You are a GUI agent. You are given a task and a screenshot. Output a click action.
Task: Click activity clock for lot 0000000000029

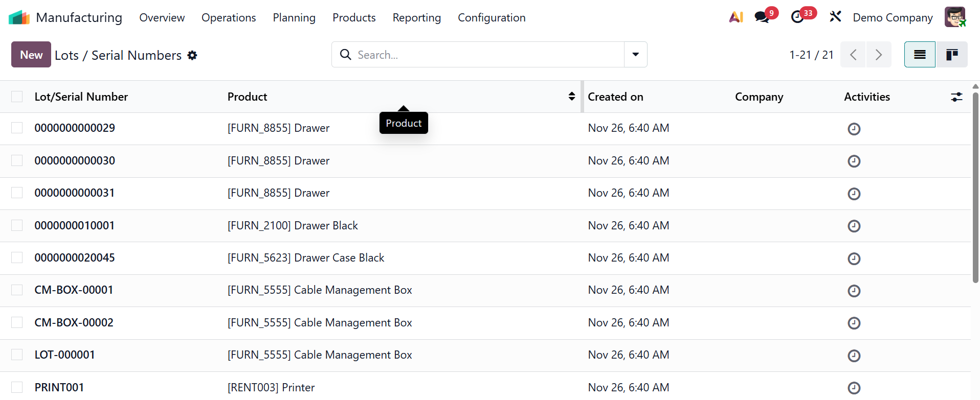click(854, 129)
